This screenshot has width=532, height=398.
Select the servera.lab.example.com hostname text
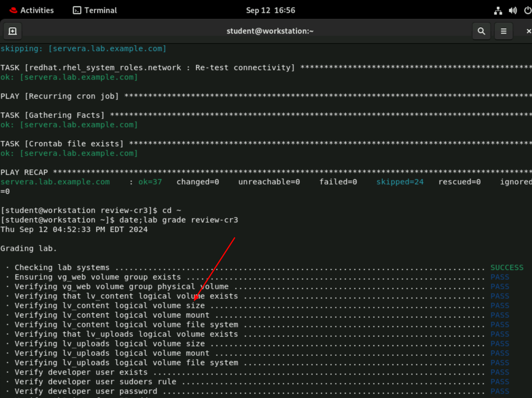(55, 182)
